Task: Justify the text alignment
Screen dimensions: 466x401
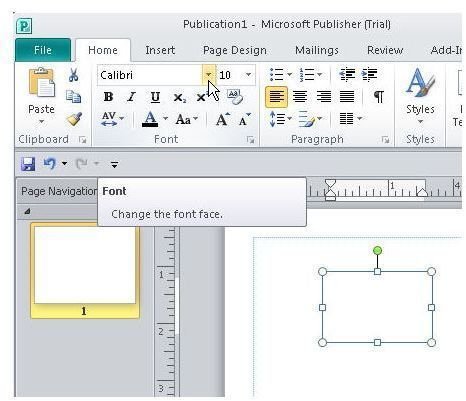Action: coord(347,97)
